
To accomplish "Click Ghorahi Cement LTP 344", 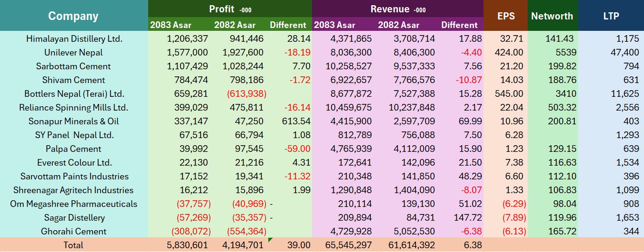I will coord(632,231).
